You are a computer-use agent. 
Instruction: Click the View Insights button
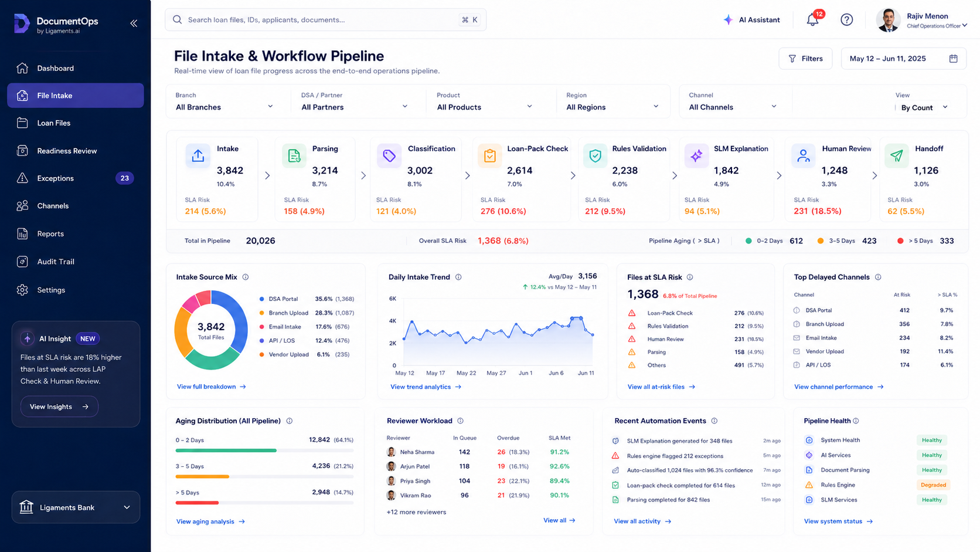pyautogui.click(x=59, y=407)
